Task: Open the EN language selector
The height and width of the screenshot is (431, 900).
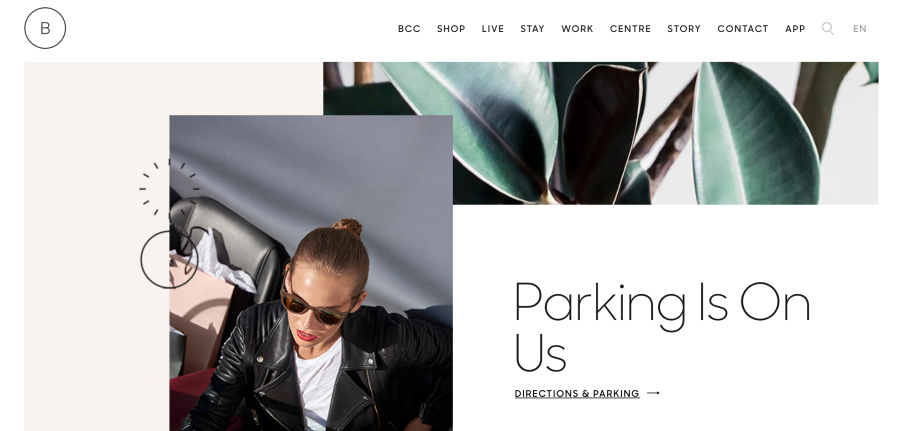Action: [x=859, y=29]
